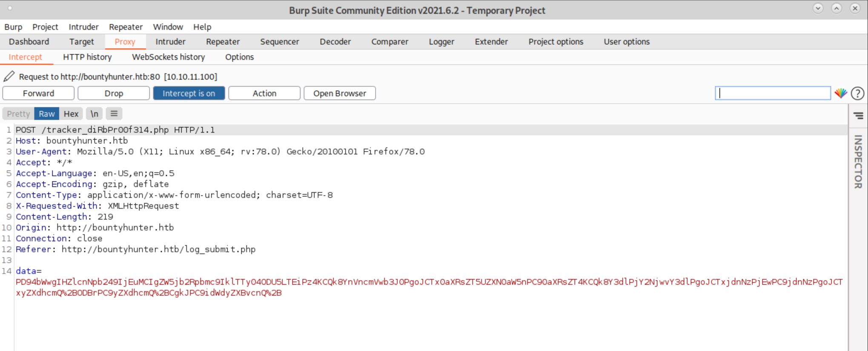
Task: Switch to HTTP history tab
Action: [x=87, y=57]
